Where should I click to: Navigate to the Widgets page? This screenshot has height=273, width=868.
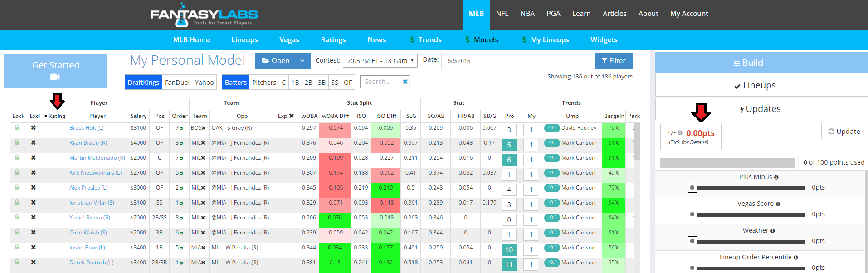(604, 40)
